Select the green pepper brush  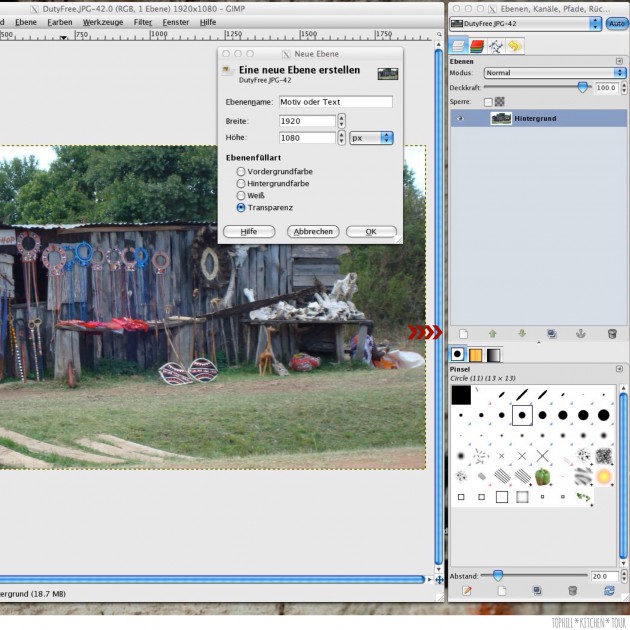pyautogui.click(x=542, y=477)
